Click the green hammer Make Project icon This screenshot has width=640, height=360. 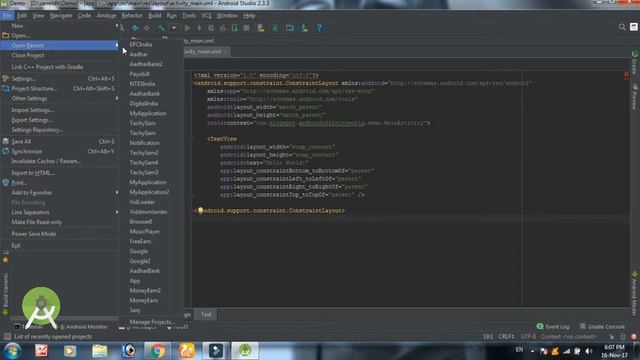click(161, 28)
